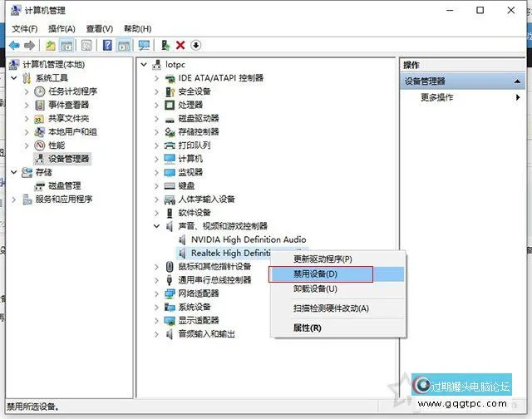532x419 pixels.
Task: Open the 帮助(H) menu
Action: 137,29
